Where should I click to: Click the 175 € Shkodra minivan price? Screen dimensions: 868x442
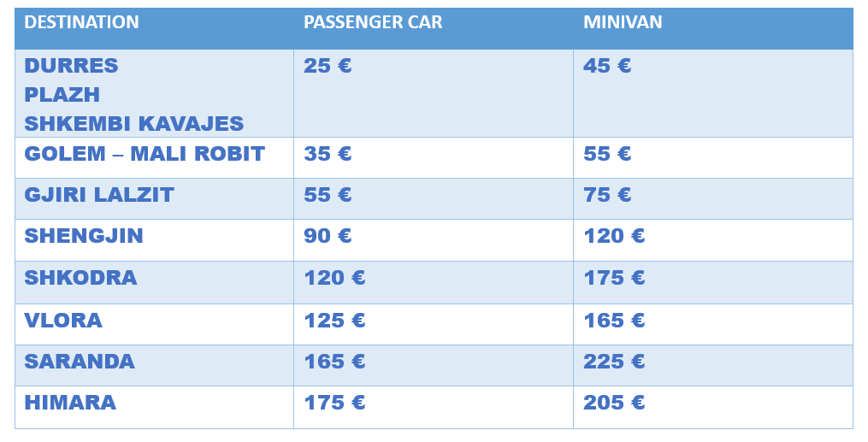coord(614,278)
